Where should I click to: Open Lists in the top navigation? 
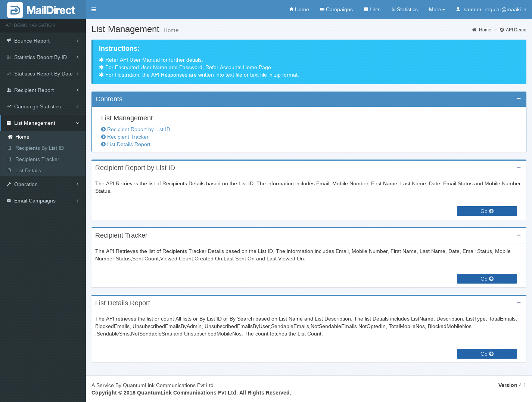(372, 9)
